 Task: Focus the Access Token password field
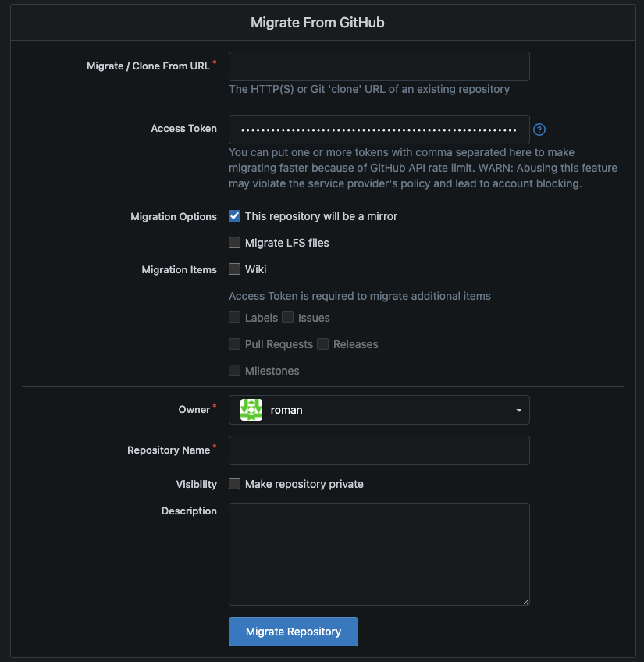click(379, 130)
